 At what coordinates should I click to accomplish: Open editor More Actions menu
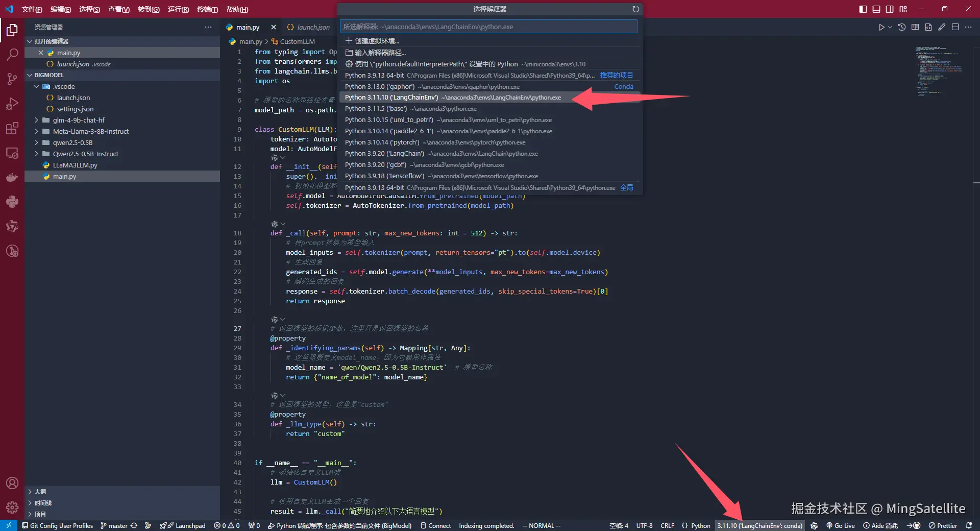968,27
